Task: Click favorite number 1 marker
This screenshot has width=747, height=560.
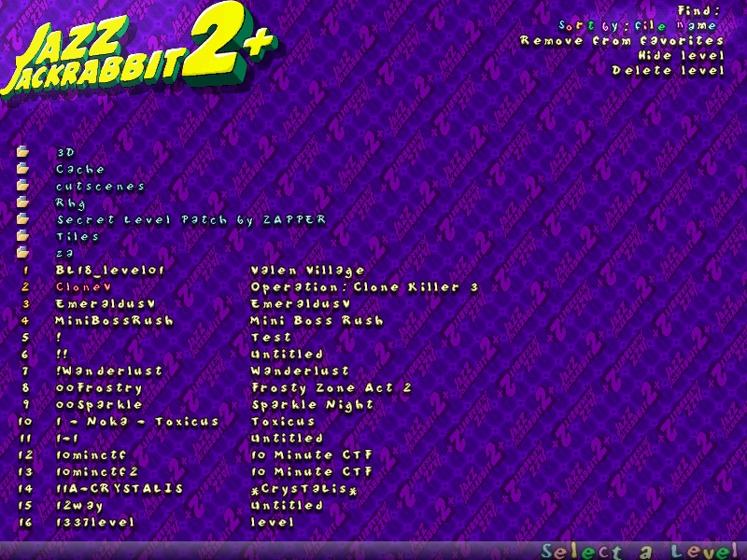Action: tap(26, 271)
